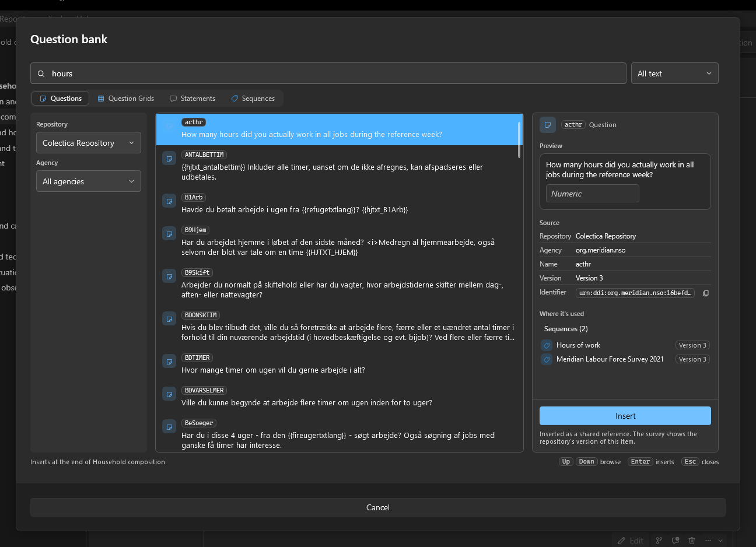Click the Down key hint
The height and width of the screenshot is (547, 756).
586,462
